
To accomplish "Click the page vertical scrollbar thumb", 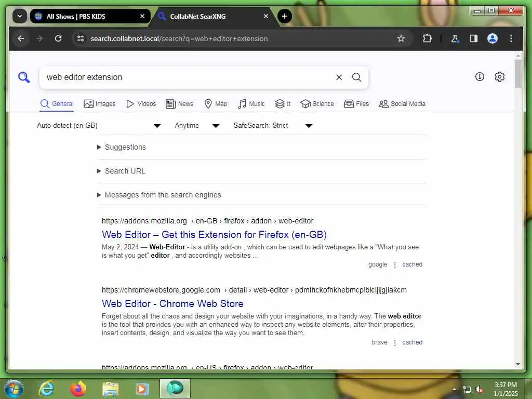I will click(x=518, y=74).
